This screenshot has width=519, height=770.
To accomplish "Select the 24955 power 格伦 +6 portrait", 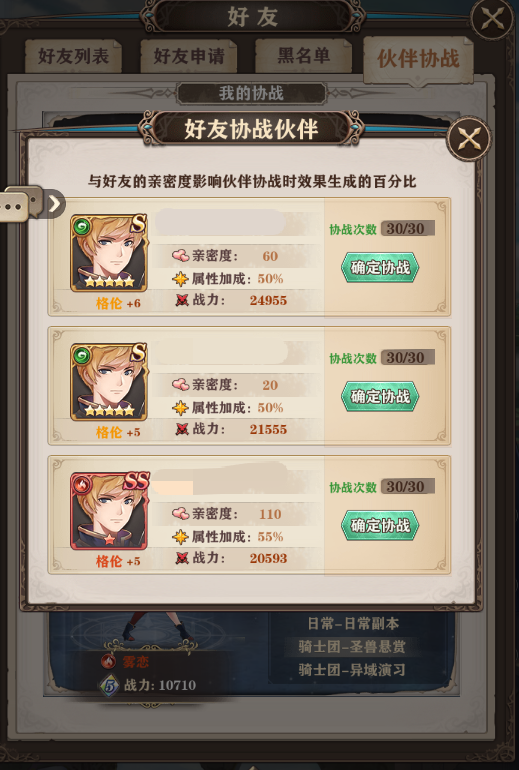I will [109, 252].
